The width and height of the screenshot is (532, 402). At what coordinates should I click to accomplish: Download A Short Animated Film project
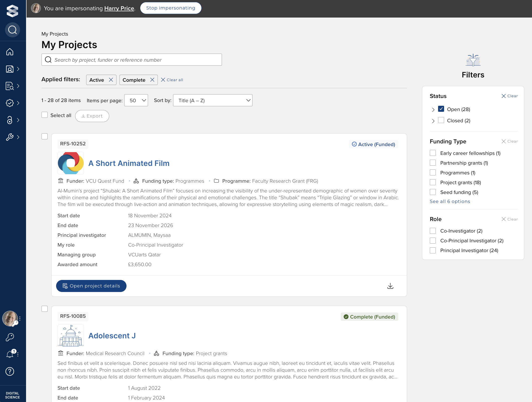390,286
